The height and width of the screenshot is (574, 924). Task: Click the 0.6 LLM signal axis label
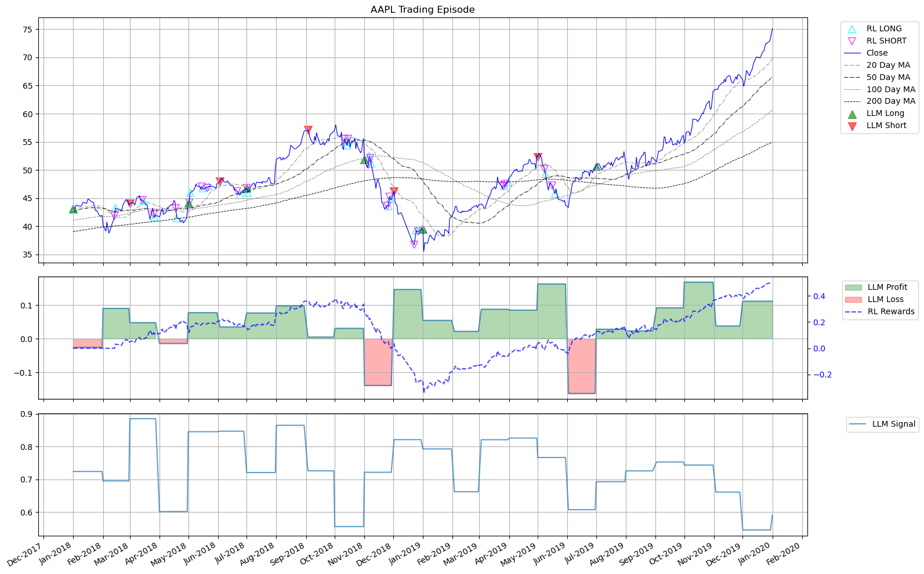point(28,513)
